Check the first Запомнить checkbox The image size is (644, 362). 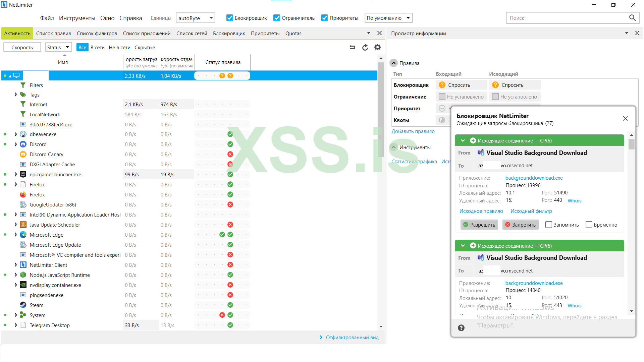click(x=549, y=225)
